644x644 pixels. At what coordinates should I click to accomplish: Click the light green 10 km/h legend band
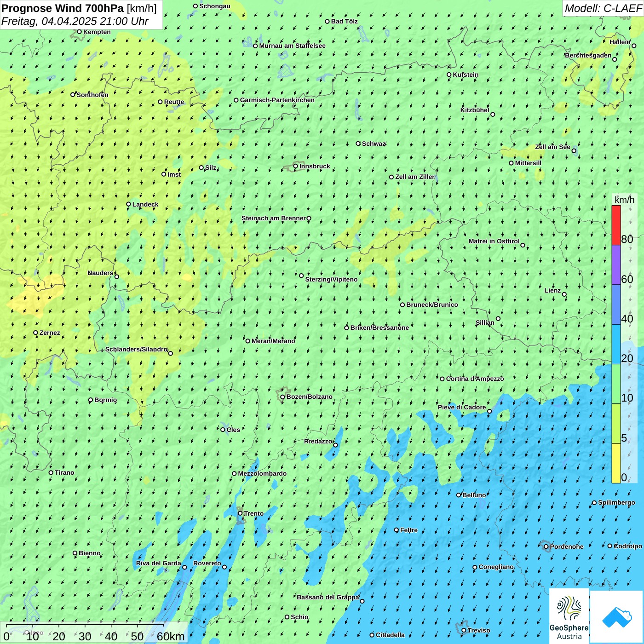point(616,384)
